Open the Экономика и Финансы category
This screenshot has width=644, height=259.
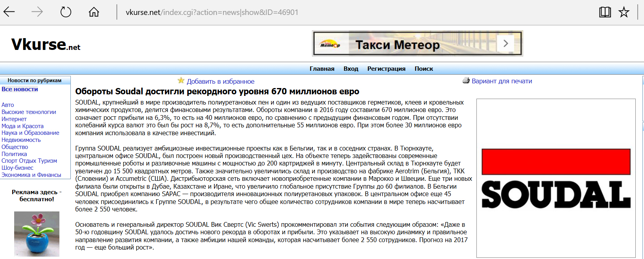pos(31,175)
